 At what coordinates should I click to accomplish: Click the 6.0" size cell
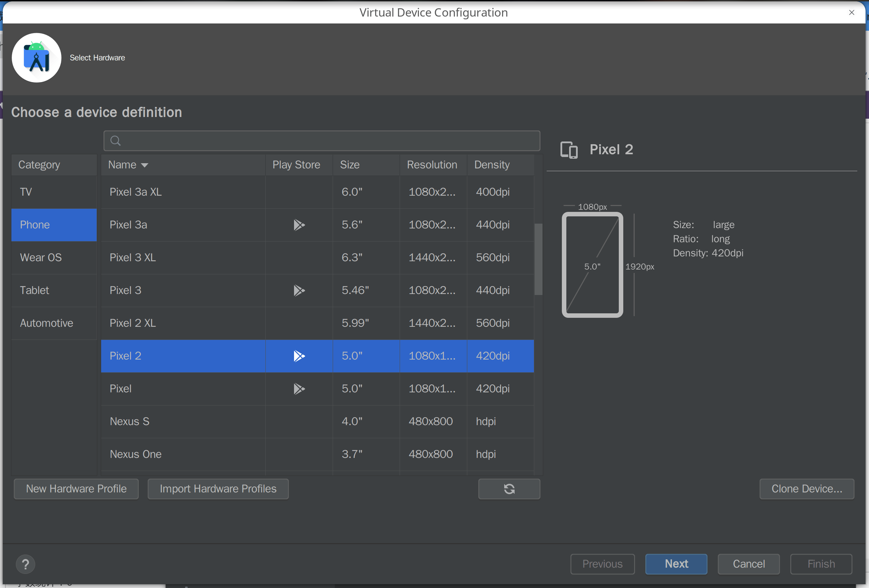tap(366, 192)
